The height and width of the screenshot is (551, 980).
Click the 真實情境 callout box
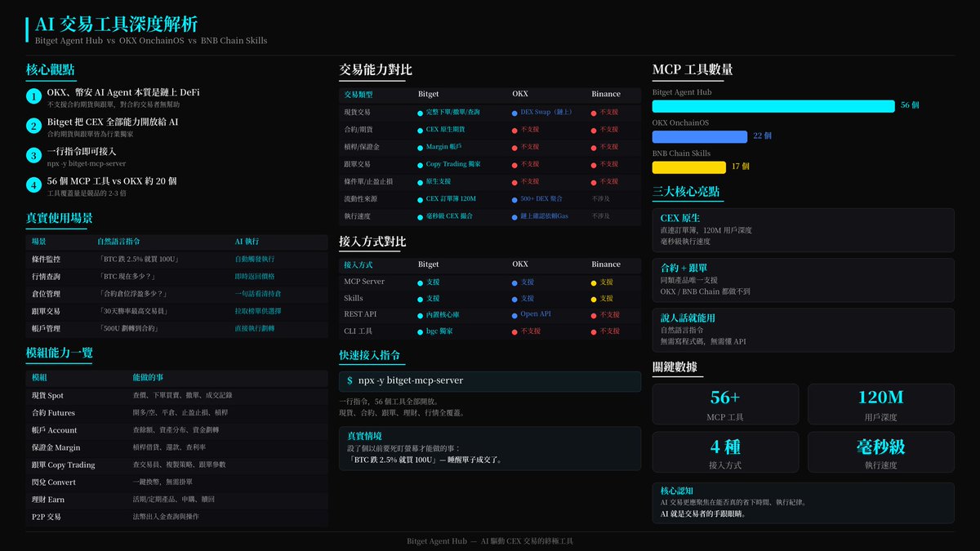point(490,447)
